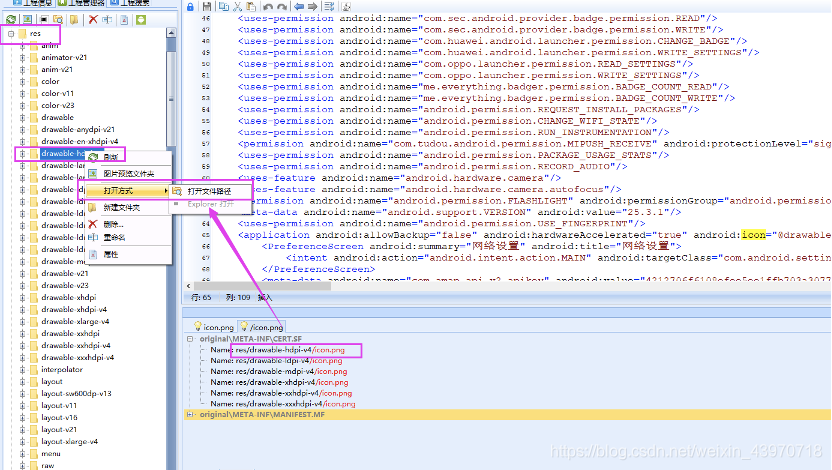Select 打开文件路径 in the submenu
The height and width of the screenshot is (470, 832).
click(210, 191)
